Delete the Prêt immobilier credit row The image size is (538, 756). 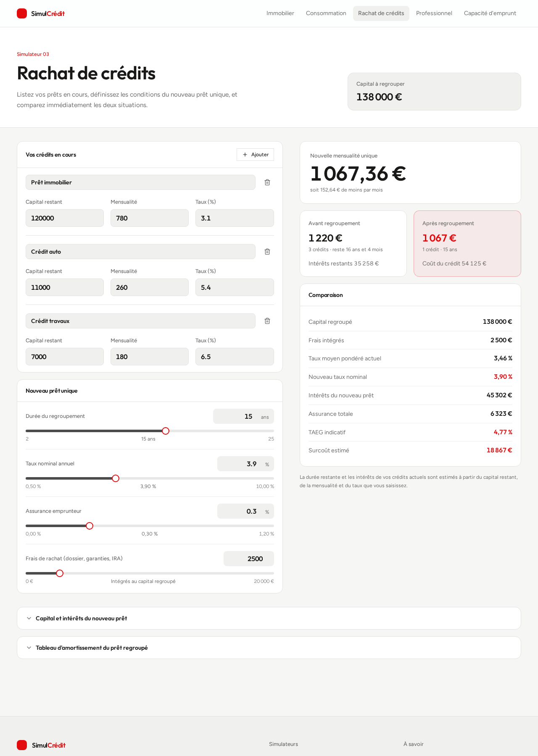click(267, 182)
